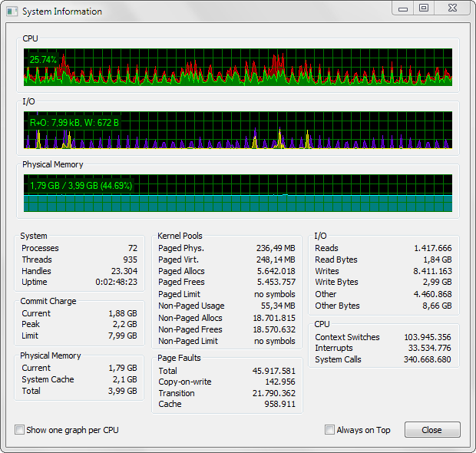
Task: Click Context Switches value 103.945.356
Action: [428, 337]
